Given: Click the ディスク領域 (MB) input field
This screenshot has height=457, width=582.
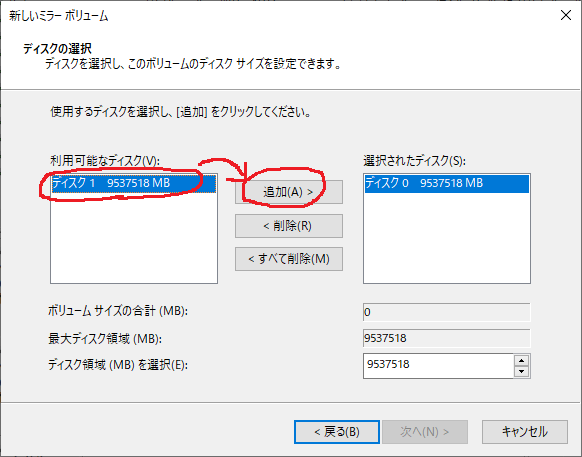Looking at the screenshot, I should (439, 366).
